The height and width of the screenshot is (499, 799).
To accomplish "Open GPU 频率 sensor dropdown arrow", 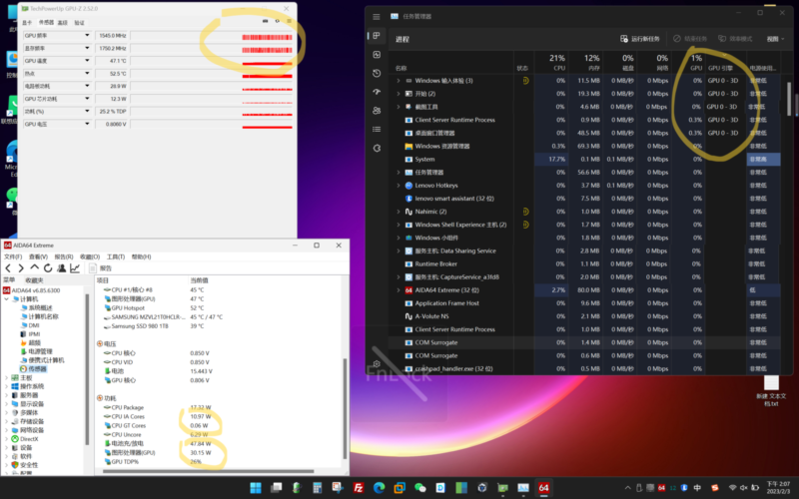I will (85, 35).
